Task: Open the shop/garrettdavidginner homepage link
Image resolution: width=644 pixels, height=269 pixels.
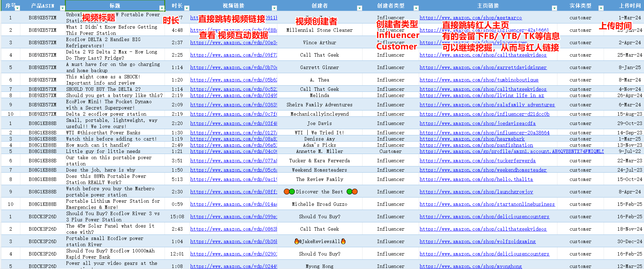Action: tap(483, 67)
